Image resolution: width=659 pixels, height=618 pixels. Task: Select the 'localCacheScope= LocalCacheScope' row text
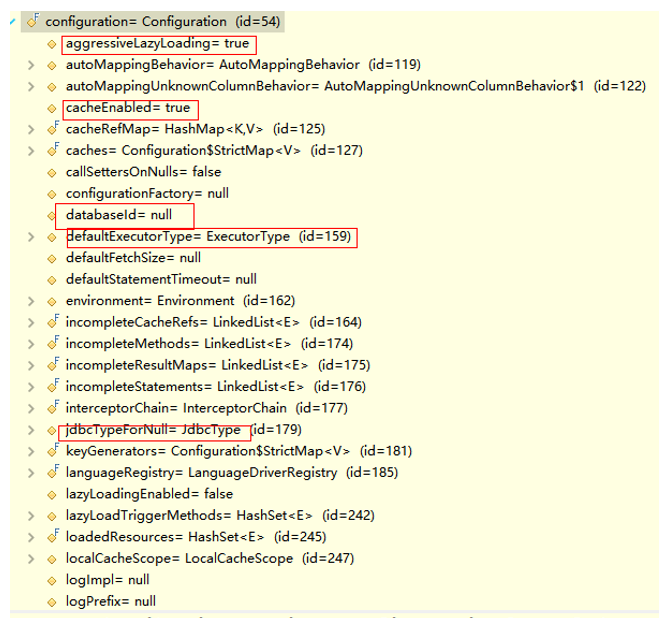click(x=179, y=558)
